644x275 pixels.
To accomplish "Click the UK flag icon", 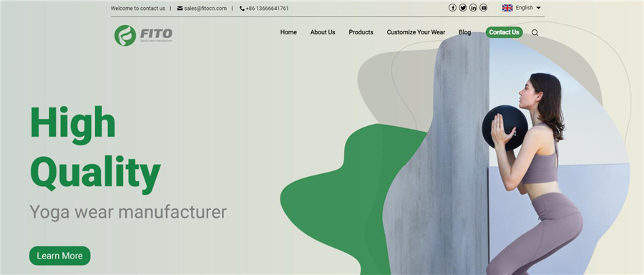I will pos(507,8).
